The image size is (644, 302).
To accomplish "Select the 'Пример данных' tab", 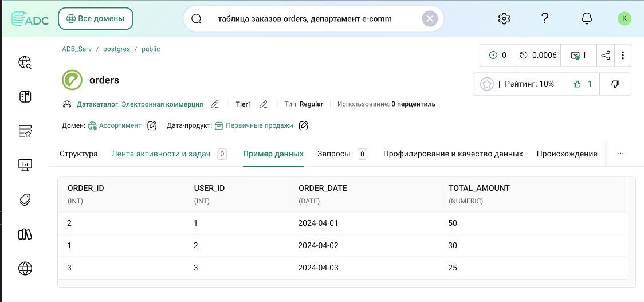I will click(273, 154).
